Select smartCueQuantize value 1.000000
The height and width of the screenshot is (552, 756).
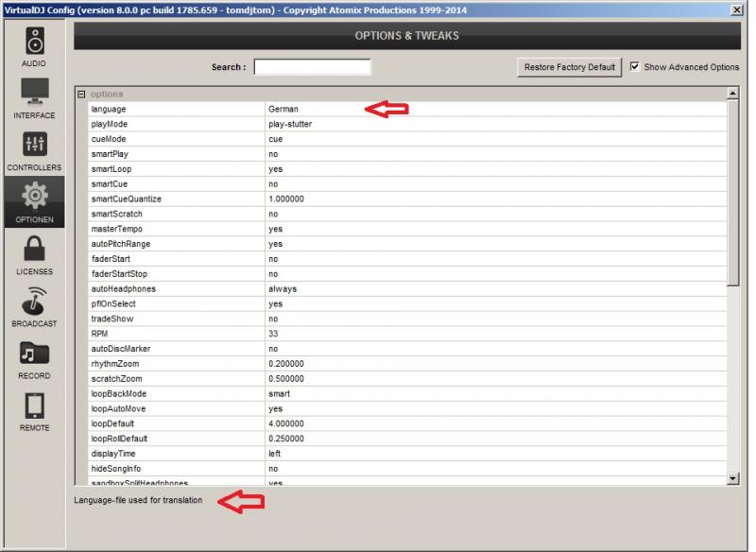point(286,198)
